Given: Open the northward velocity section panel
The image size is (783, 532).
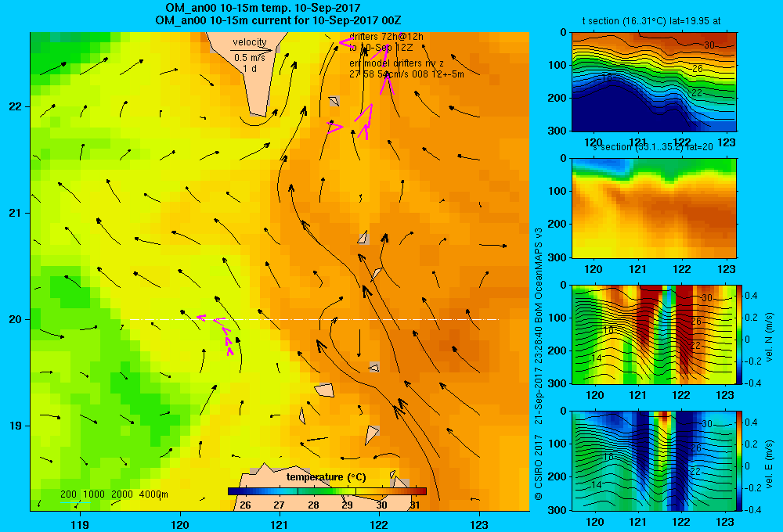Looking at the screenshot, I should (654, 334).
